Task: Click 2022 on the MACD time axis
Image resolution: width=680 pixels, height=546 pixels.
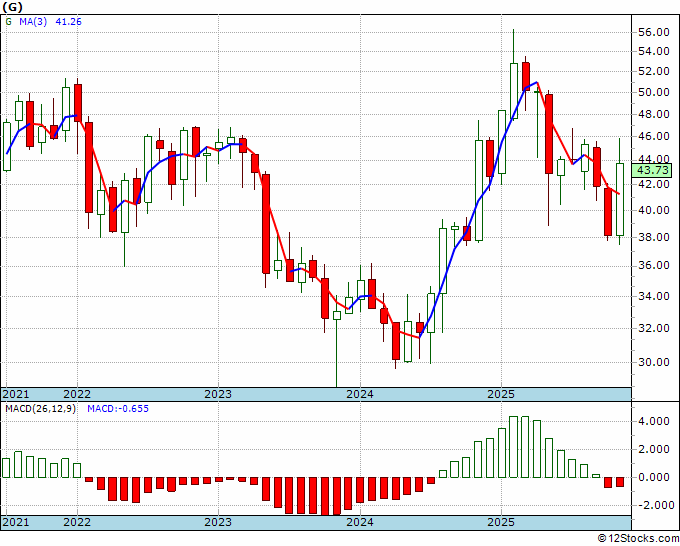Action: tap(77, 522)
